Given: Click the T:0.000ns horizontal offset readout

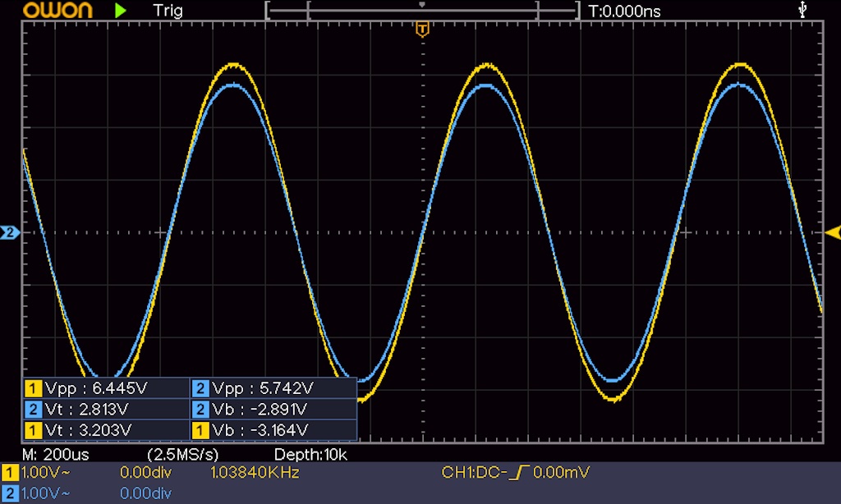Looking at the screenshot, I should click(x=625, y=11).
